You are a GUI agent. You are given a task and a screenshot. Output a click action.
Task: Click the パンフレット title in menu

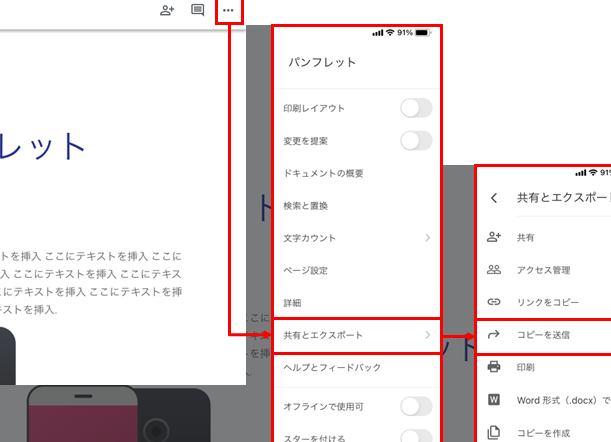coord(322,62)
